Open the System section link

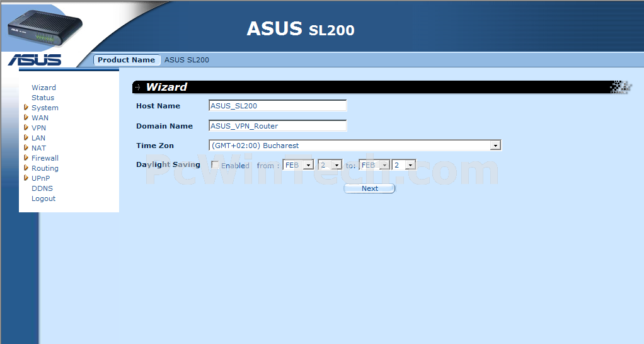click(45, 108)
